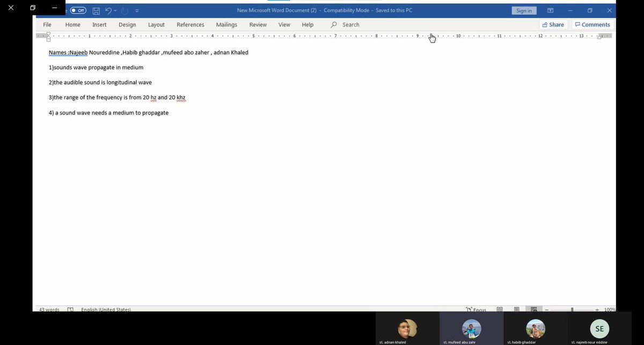Toggle the AutoSave Off switch
The height and width of the screenshot is (345, 644).
tap(78, 11)
